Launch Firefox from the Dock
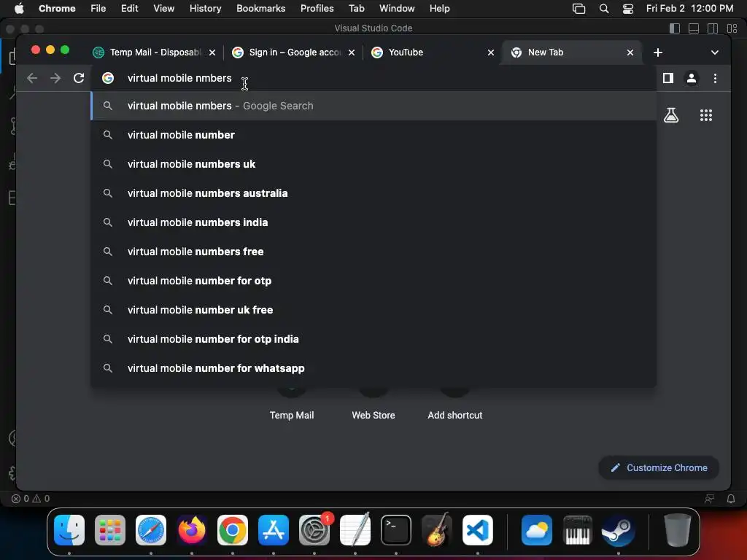 point(192,530)
